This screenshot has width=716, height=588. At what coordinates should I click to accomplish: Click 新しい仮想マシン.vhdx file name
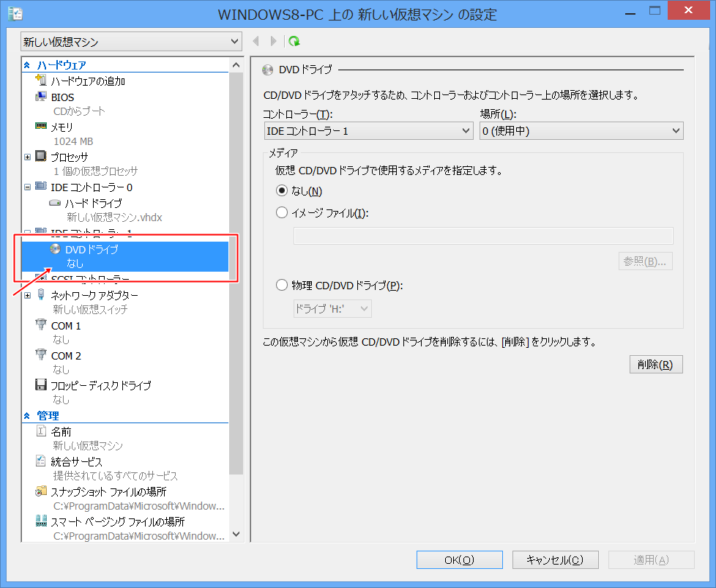115,217
